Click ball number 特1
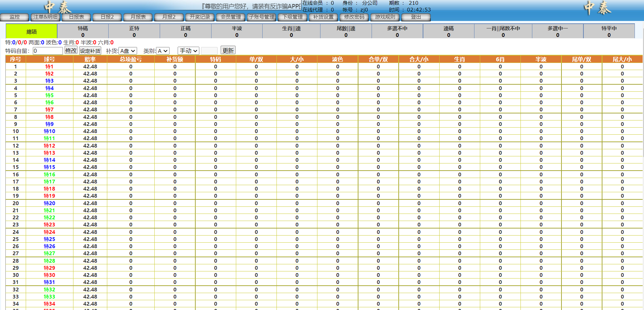The image size is (644, 310). pos(49,67)
